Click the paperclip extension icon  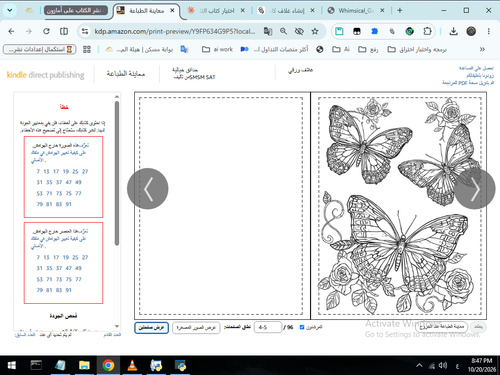(392, 31)
